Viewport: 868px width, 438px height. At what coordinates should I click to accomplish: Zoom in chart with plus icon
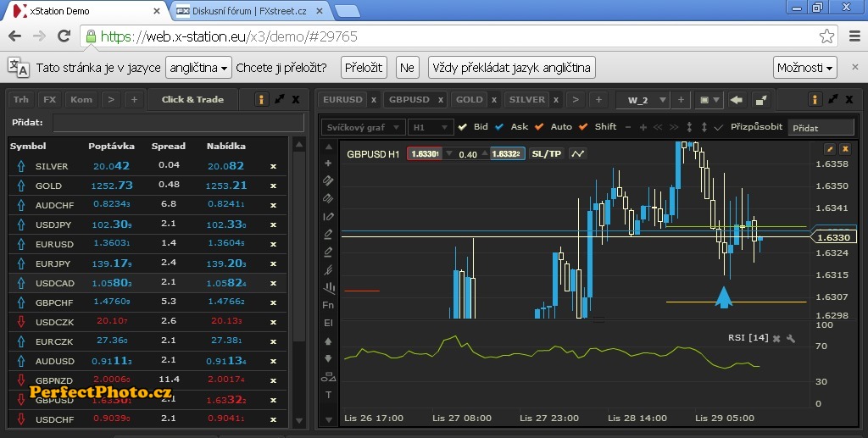643,127
